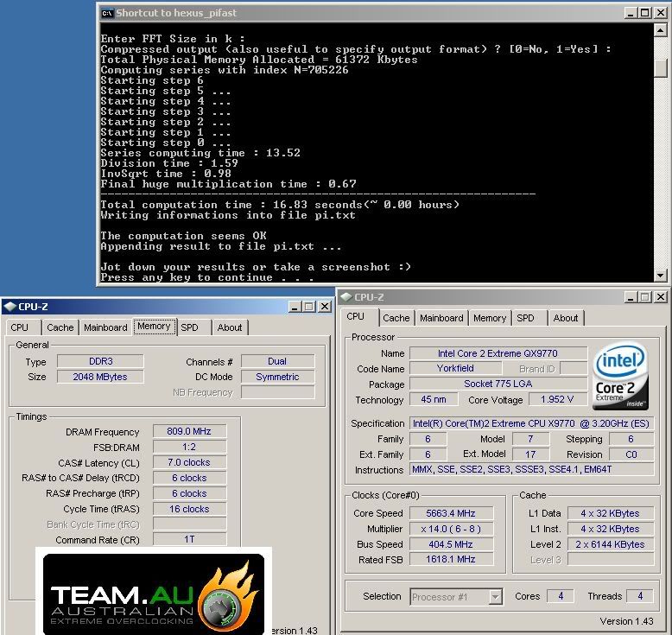Click Channels # Dual field
672x635 pixels.
tap(277, 361)
